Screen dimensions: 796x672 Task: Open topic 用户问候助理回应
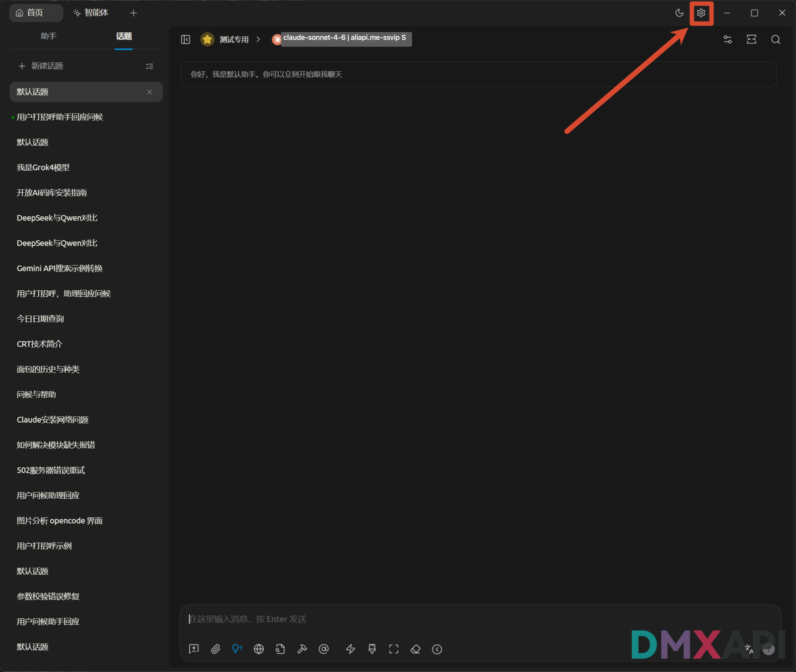(86, 496)
